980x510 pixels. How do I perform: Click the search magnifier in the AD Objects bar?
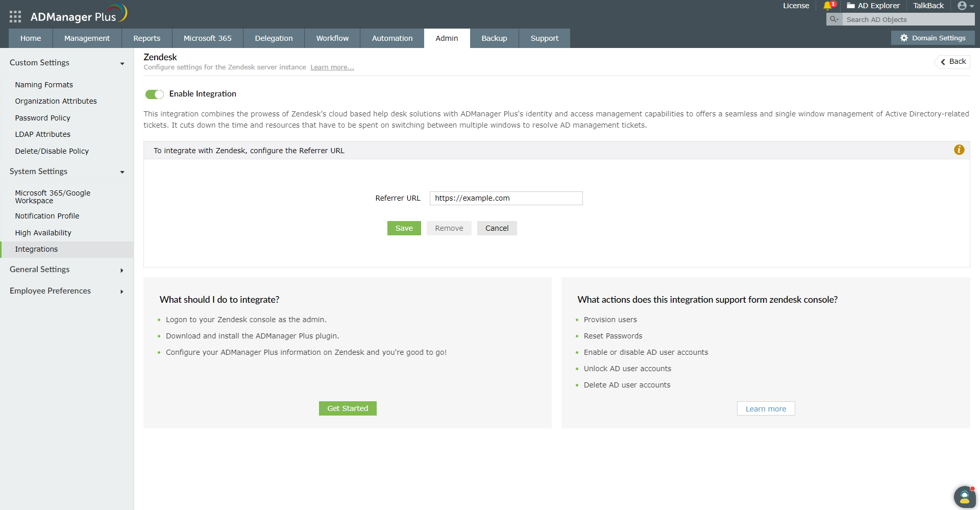tap(833, 19)
